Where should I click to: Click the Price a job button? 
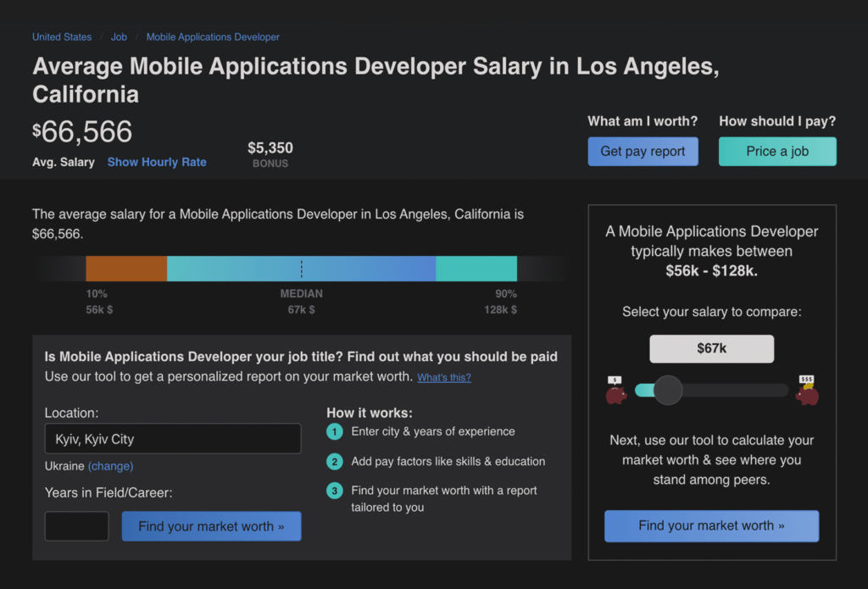pyautogui.click(x=777, y=151)
